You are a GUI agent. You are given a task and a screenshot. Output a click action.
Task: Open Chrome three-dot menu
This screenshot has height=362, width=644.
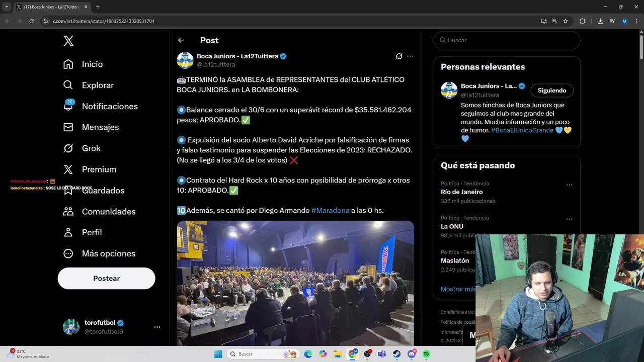click(636, 21)
